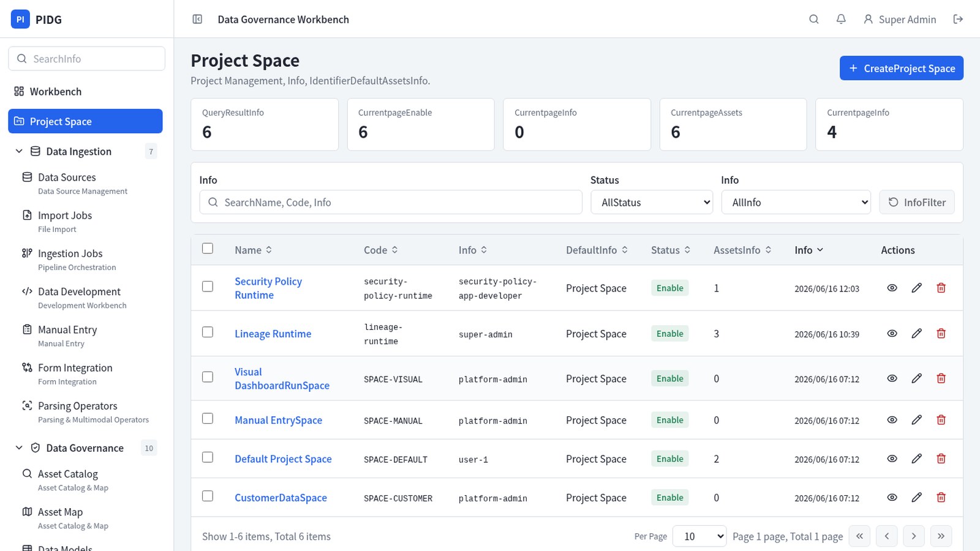Go to last page of results
Image resolution: width=980 pixels, height=551 pixels.
(x=941, y=536)
